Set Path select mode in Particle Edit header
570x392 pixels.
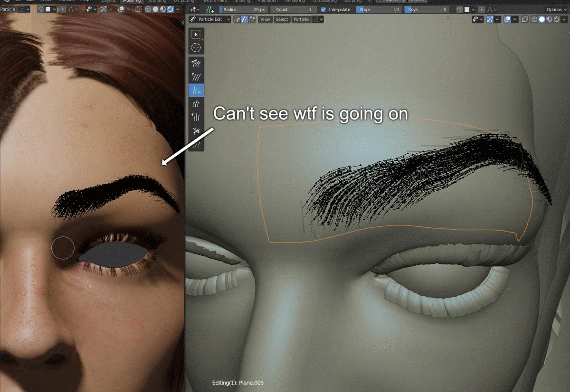coord(237,19)
